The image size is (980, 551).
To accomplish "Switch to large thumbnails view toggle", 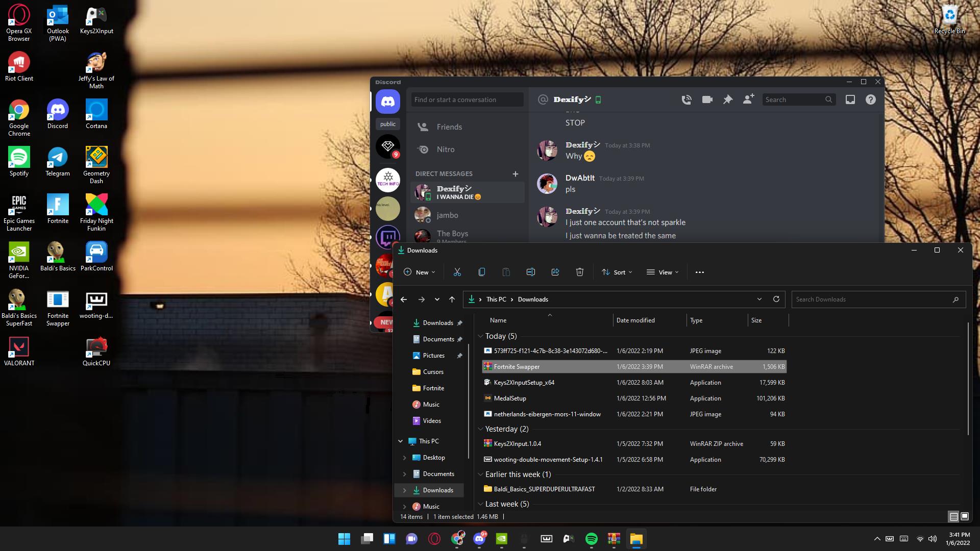I will [x=965, y=517].
